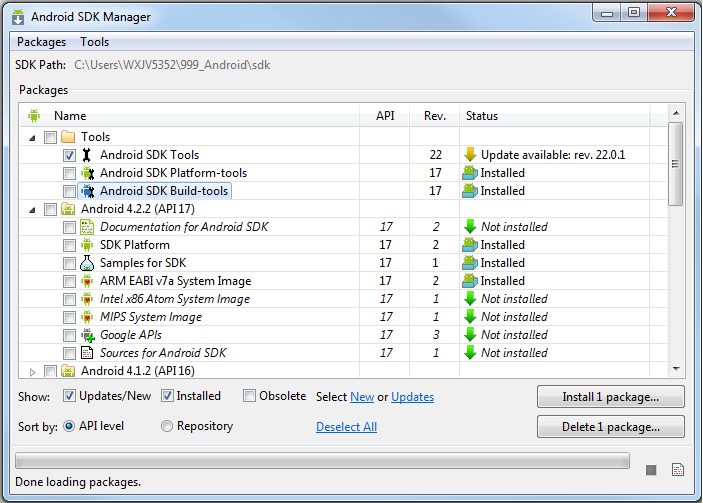This screenshot has width=703, height=503.
Task: Enable the Obsolete packages checkbox
Action: [x=250, y=396]
